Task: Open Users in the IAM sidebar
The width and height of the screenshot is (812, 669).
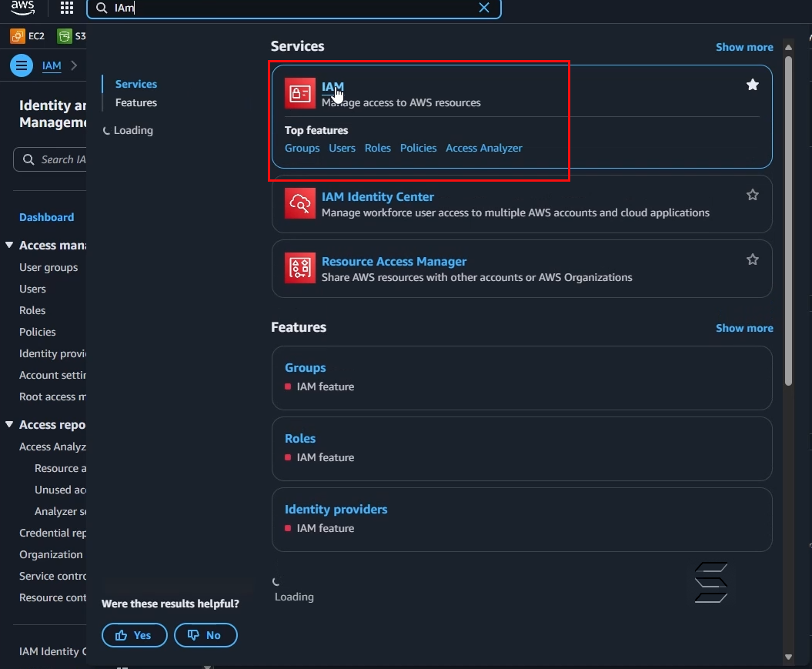Action: (32, 289)
